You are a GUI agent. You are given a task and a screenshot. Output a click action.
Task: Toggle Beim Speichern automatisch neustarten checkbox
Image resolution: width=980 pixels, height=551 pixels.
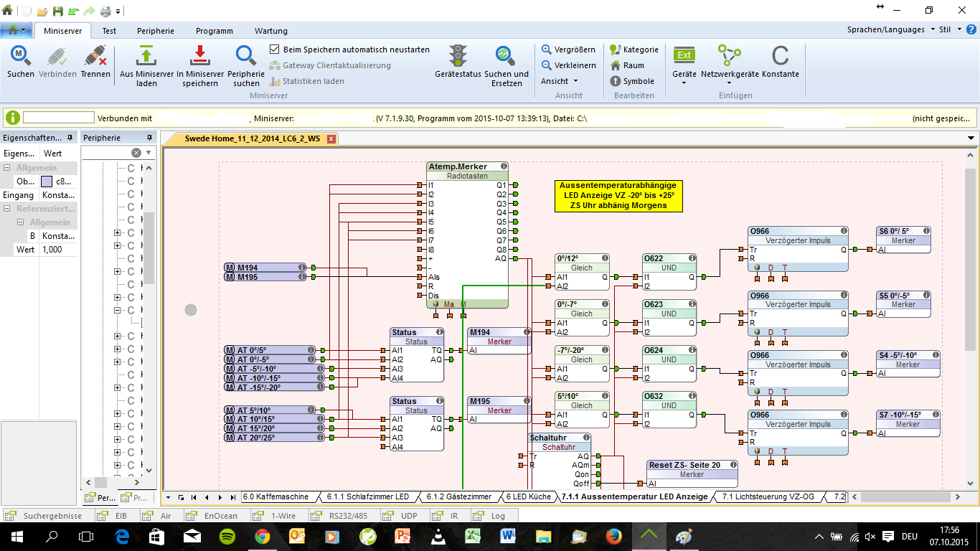[x=274, y=50]
